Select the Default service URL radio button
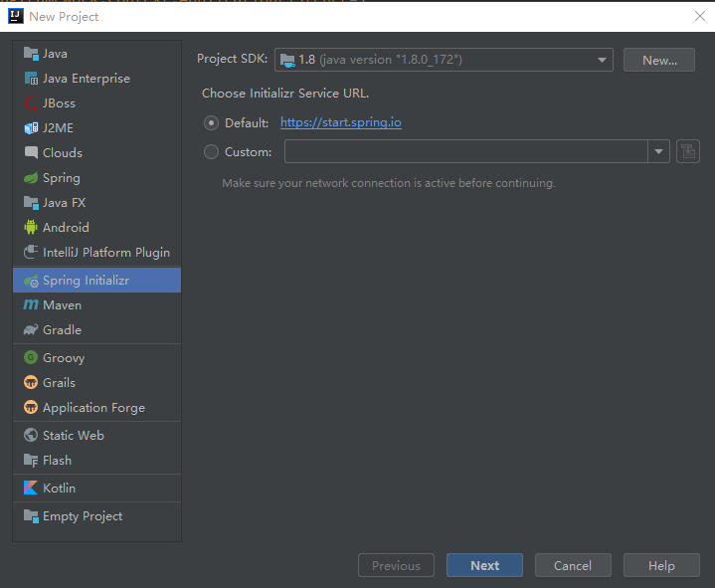The width and height of the screenshot is (715, 588). [x=211, y=123]
